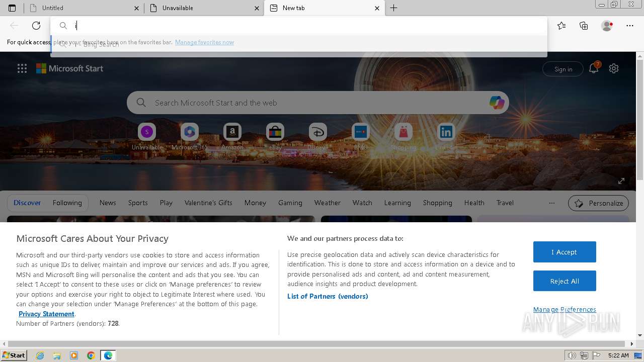644x362 pixels.
Task: Select the Following feed tab
Action: 67,203
